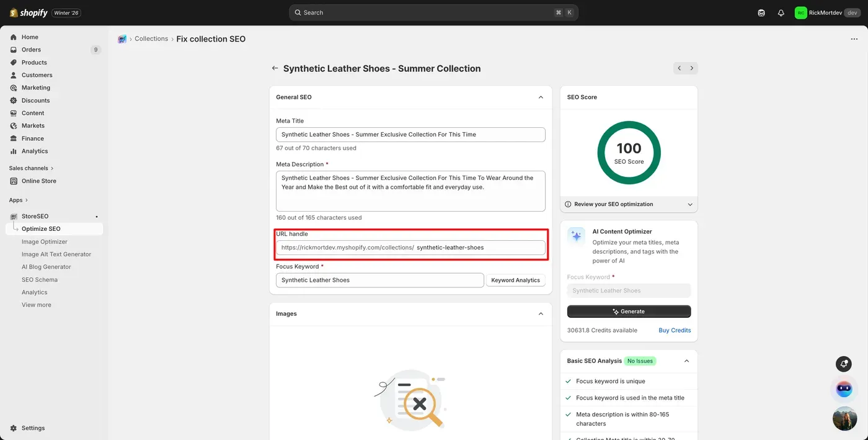Open the chatbot robot icon
The height and width of the screenshot is (440, 868).
pos(844,389)
